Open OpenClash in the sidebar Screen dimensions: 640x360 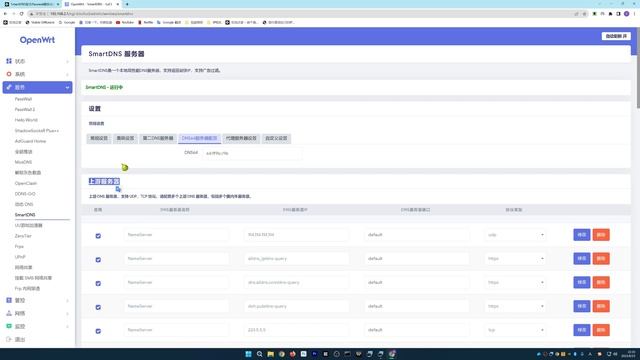(26, 183)
